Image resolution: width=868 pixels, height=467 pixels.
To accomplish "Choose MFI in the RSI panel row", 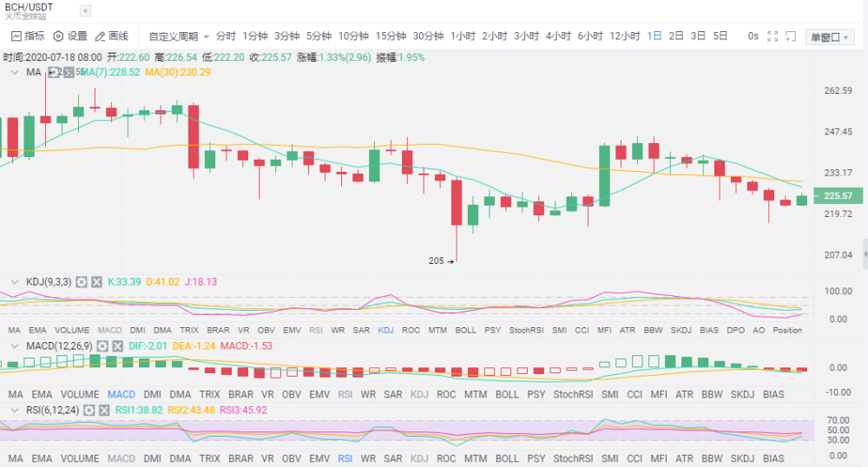I will [x=659, y=458].
